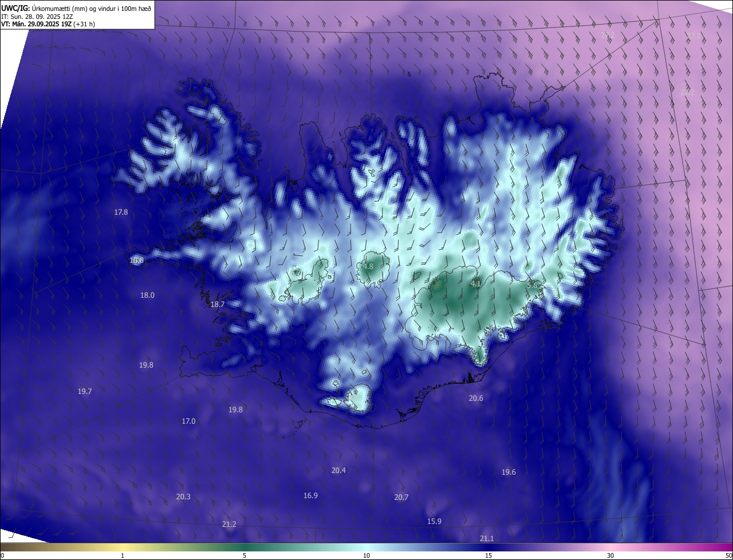Viewport: 733px width, 560px height.
Task: Click the color scale tick labeled 15
Action: click(x=488, y=555)
